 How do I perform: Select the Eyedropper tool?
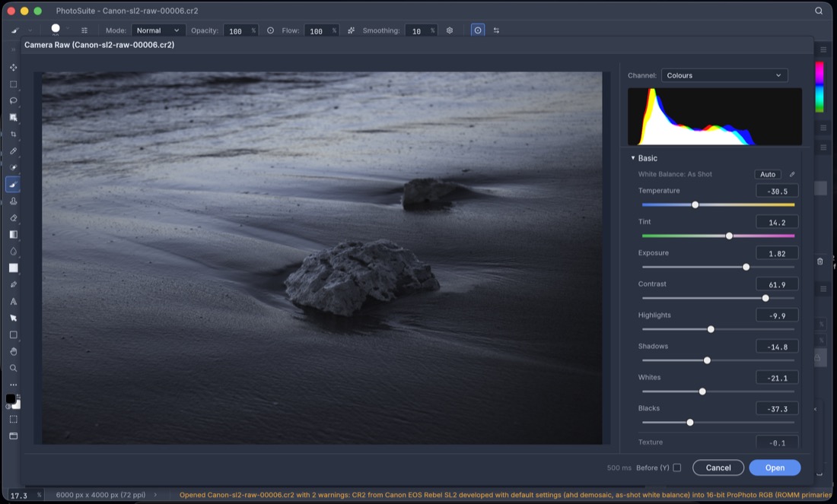[14, 151]
